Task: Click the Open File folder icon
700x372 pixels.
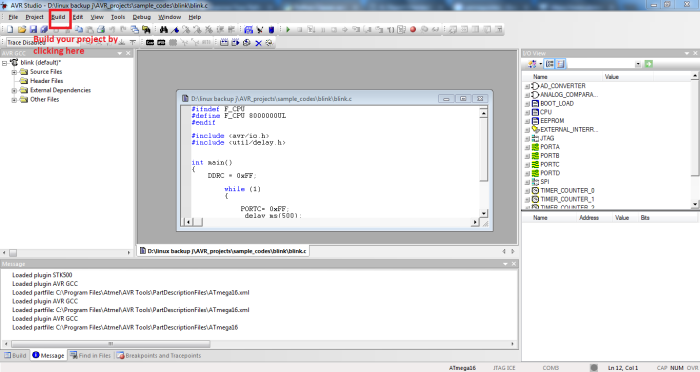Action: (21, 29)
